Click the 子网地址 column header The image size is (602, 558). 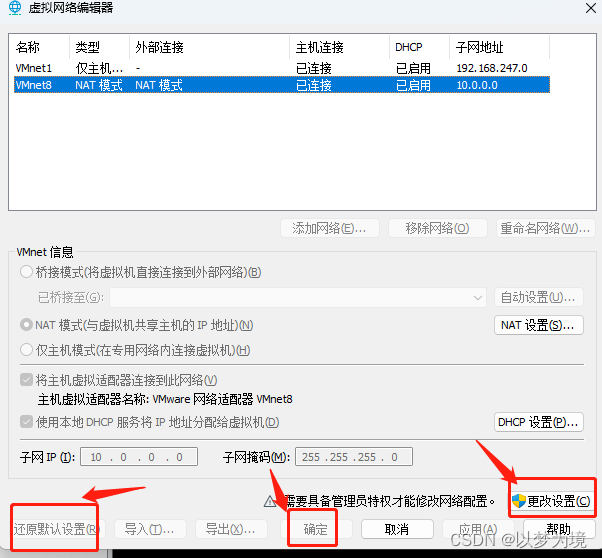point(480,47)
